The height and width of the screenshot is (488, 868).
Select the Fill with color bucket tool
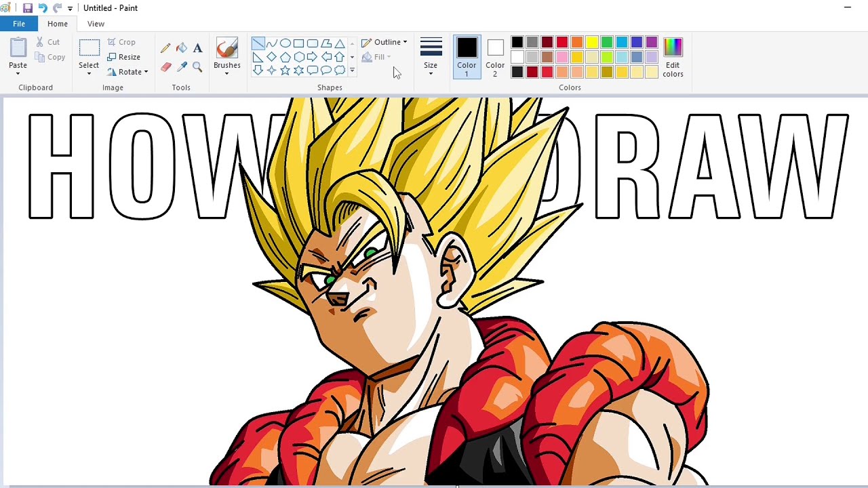point(182,48)
